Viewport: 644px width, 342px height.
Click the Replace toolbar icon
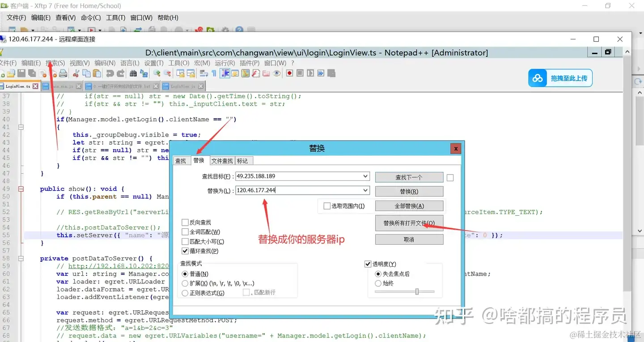pos(144,73)
